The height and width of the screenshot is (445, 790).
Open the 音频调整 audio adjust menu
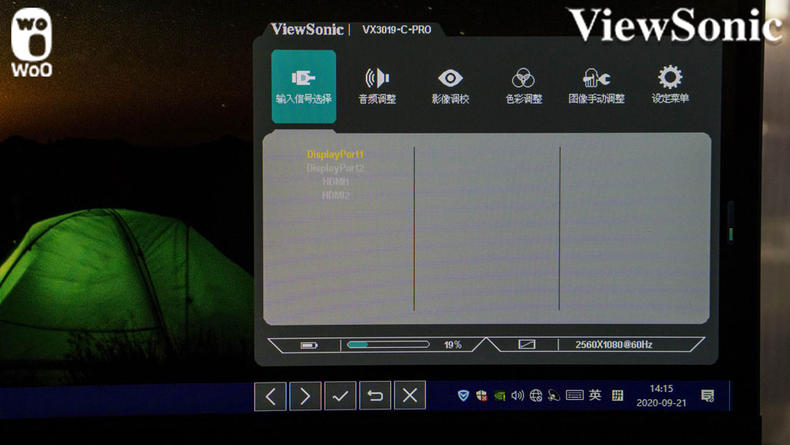click(377, 86)
